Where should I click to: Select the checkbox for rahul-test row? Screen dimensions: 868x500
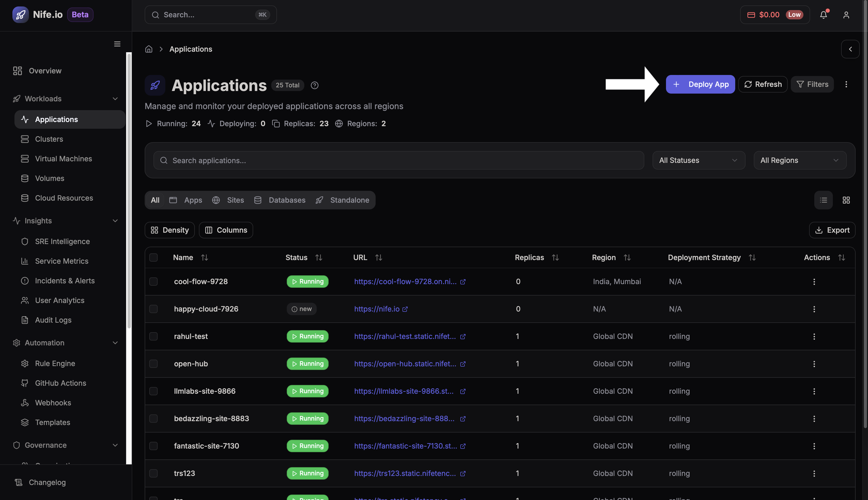coord(153,336)
